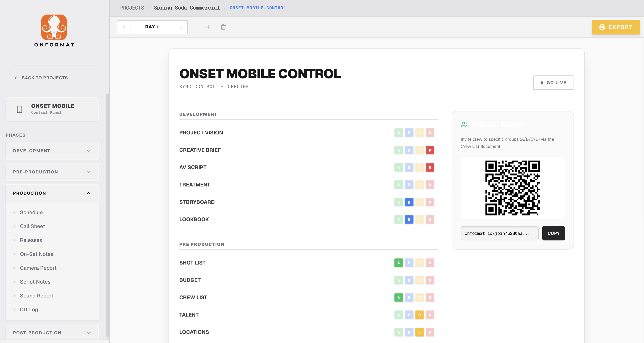Click the onformat.io join link field
Image resolution: width=644 pixels, height=343 pixels.
pos(500,233)
